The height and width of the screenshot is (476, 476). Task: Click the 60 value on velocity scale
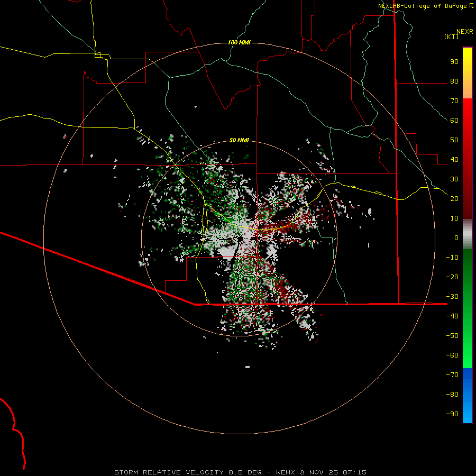click(454, 120)
